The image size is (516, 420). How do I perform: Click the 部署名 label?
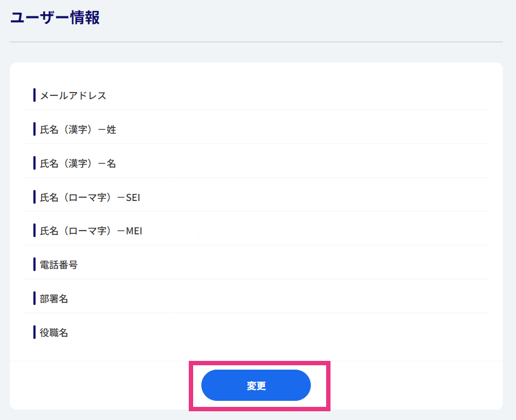(x=54, y=299)
